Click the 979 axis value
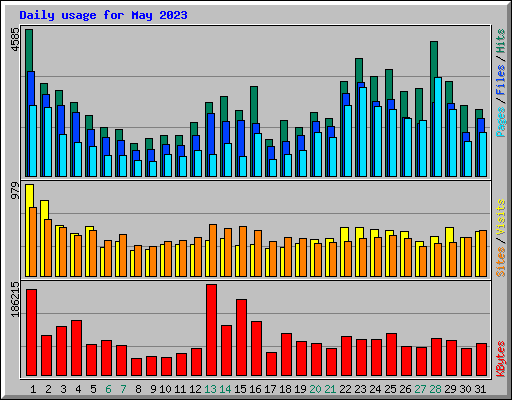The image size is (512, 400). [15, 190]
